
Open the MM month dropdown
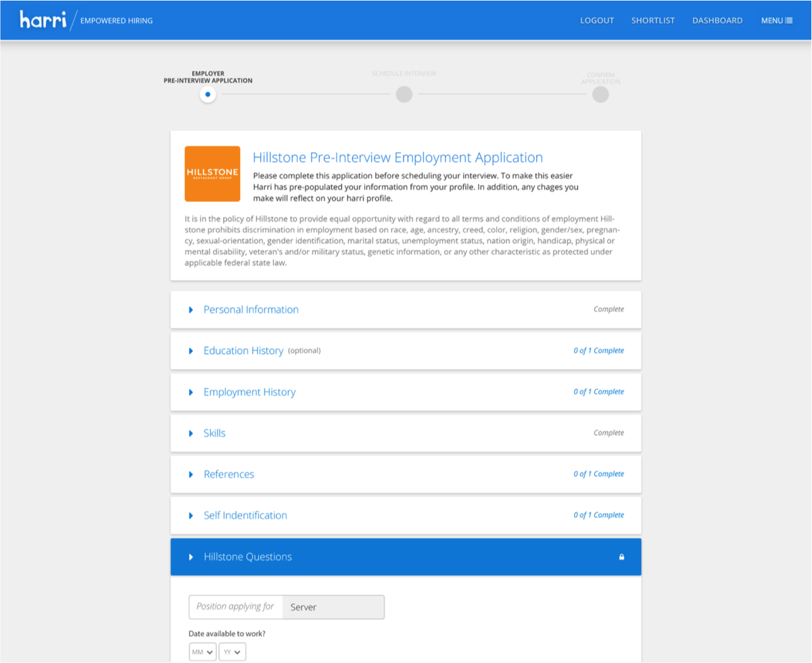[x=203, y=652]
